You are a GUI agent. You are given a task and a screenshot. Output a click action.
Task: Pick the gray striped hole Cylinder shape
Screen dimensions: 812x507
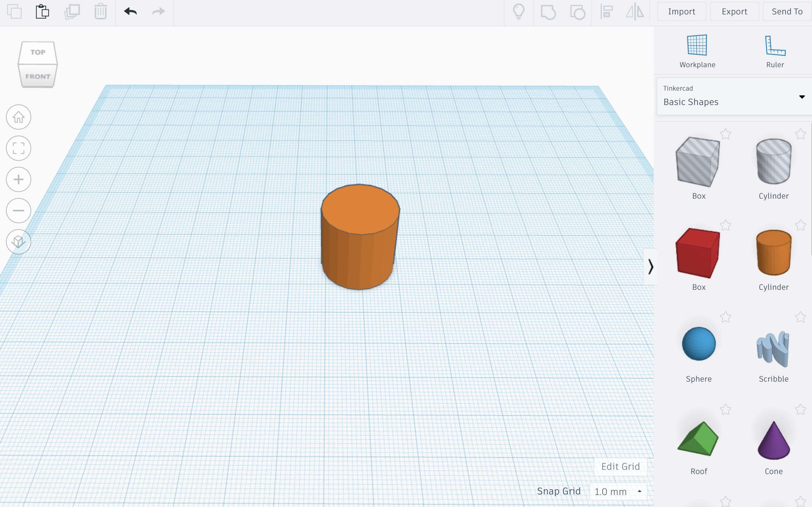coord(774,161)
